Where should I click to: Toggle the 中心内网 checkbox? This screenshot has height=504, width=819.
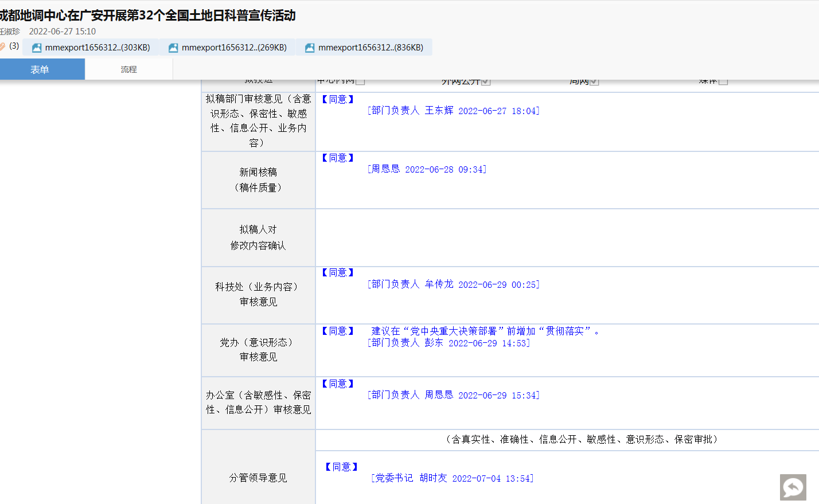[x=360, y=81]
